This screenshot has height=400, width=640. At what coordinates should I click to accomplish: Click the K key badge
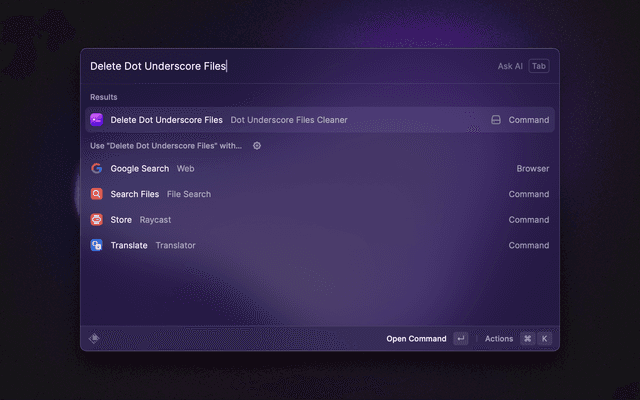pyautogui.click(x=545, y=339)
